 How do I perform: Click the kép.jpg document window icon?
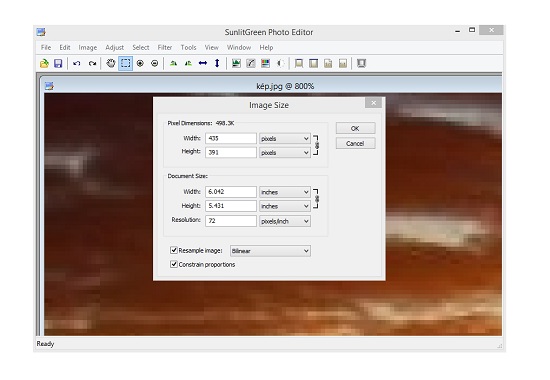[49, 86]
